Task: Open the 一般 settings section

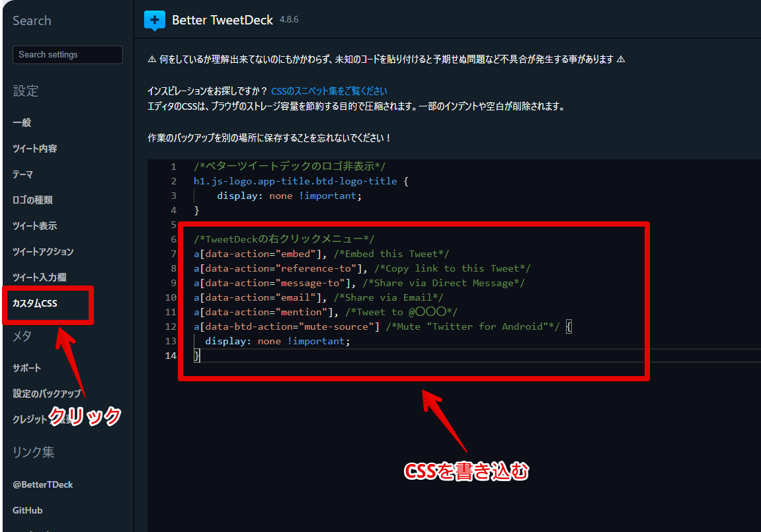Action: click(x=22, y=123)
